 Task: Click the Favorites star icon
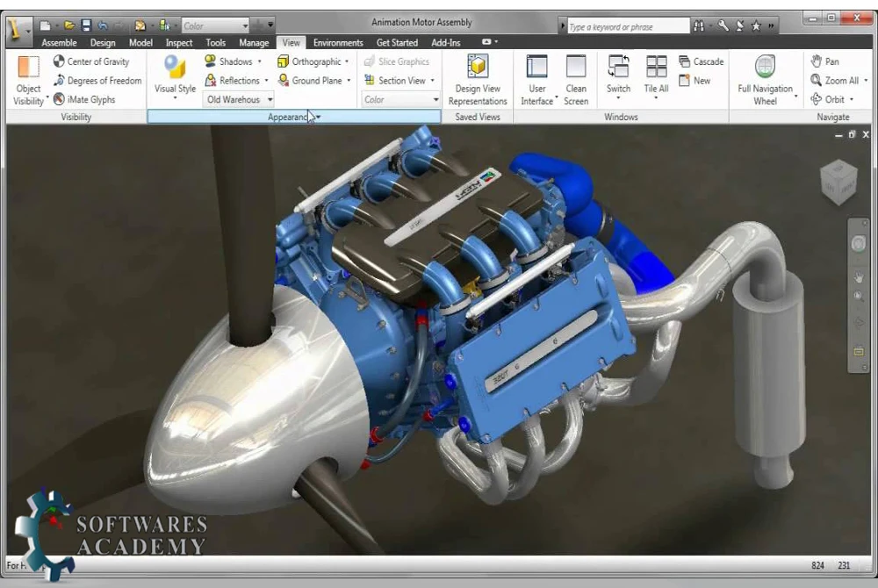(x=757, y=25)
